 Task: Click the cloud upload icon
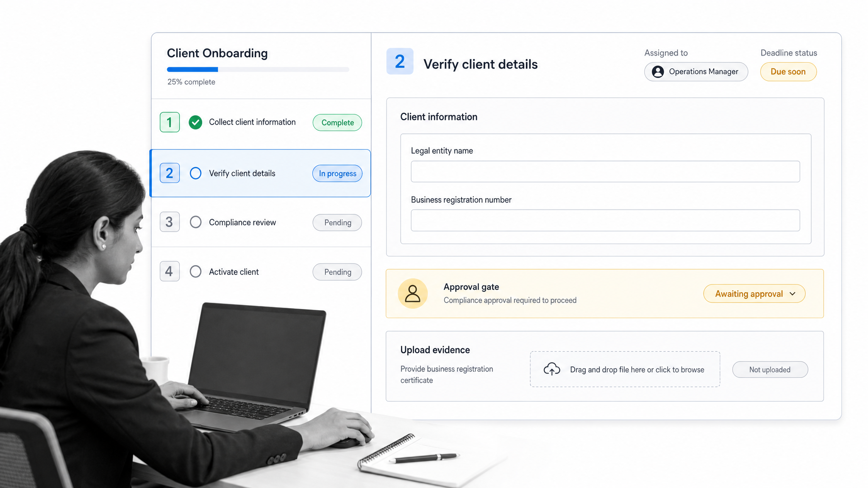click(x=552, y=369)
